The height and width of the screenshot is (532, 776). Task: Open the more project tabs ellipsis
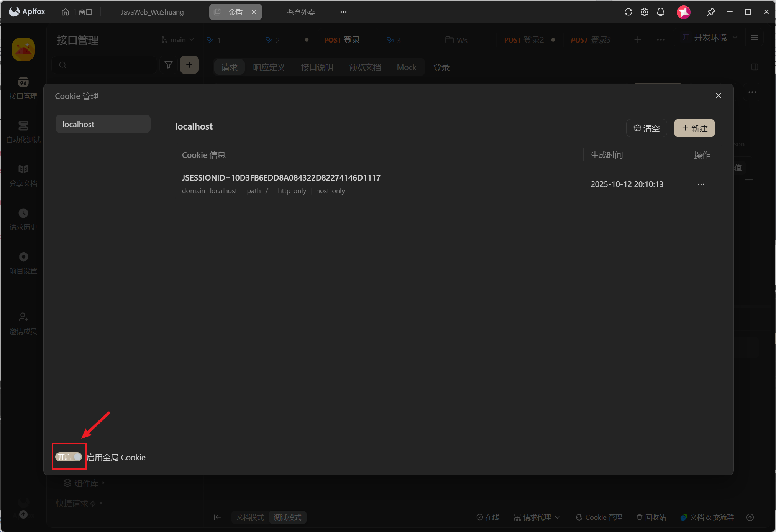tap(343, 12)
